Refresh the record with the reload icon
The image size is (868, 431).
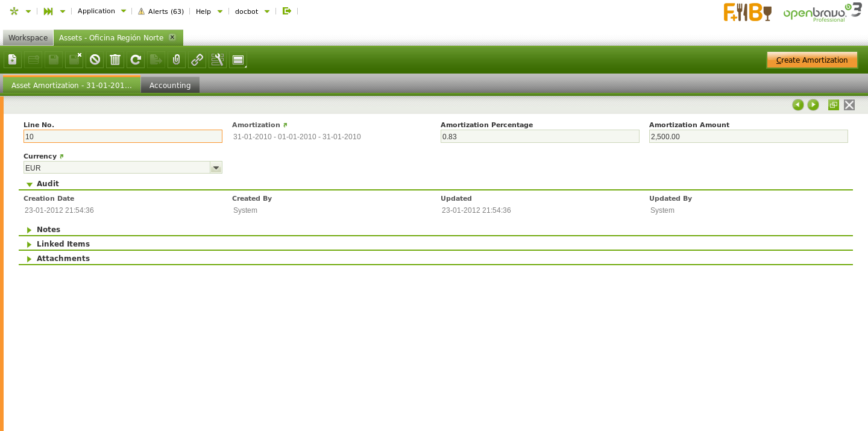pyautogui.click(x=136, y=60)
